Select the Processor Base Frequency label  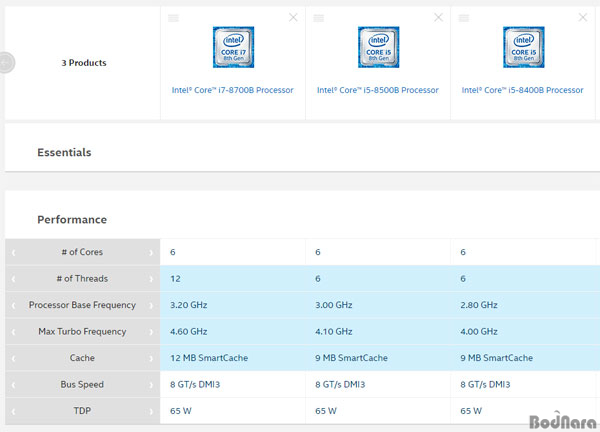tap(82, 305)
